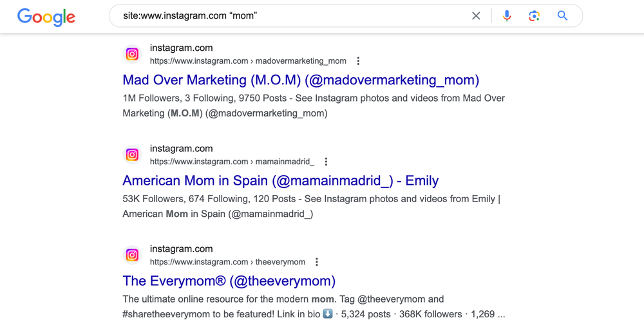Click Instagram favicon of Mad Over Marketing result
This screenshot has height=336, width=644.
(x=132, y=54)
